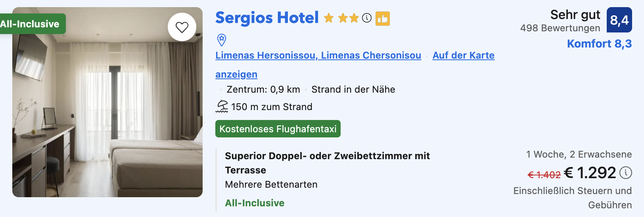The width and height of the screenshot is (644, 217).
Task: Click the 'Kostenloses Flughafentaxi' green badge
Action: point(278,129)
